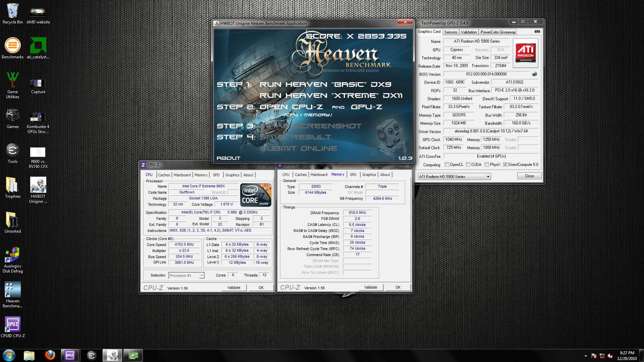Click the Core Speed 4703.5 MHz value

coord(184,244)
